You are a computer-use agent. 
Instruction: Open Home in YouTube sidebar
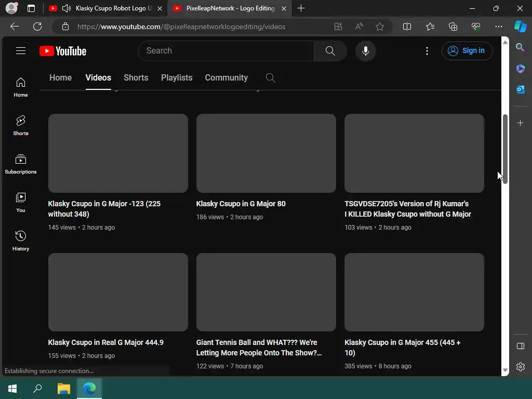click(21, 87)
